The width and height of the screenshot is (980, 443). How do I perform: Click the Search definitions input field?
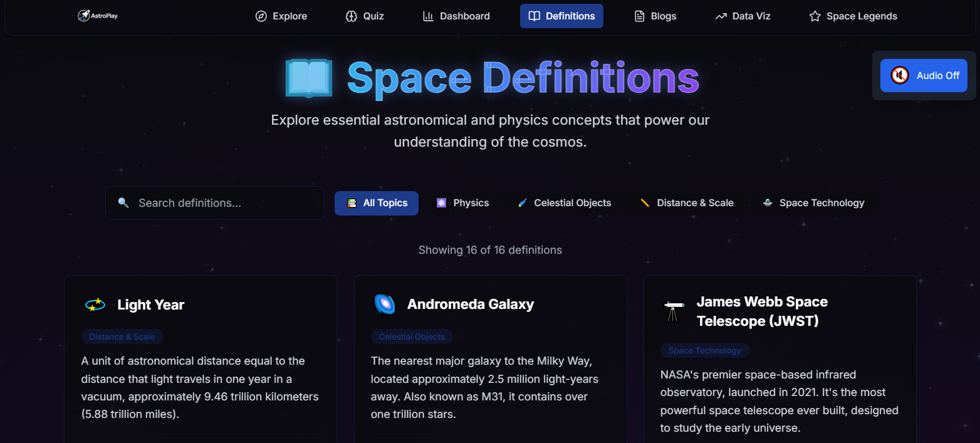click(x=214, y=203)
